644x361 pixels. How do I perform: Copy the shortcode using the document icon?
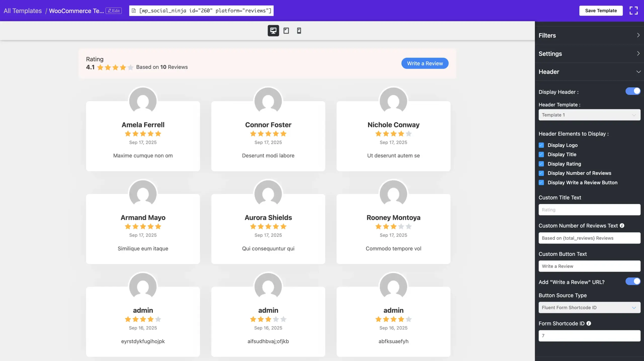[x=134, y=11]
